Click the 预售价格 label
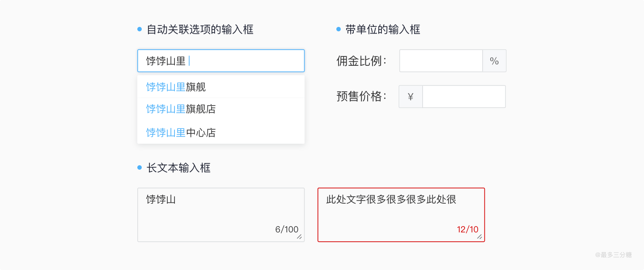Screen dimensions: 644x270 click(x=361, y=97)
